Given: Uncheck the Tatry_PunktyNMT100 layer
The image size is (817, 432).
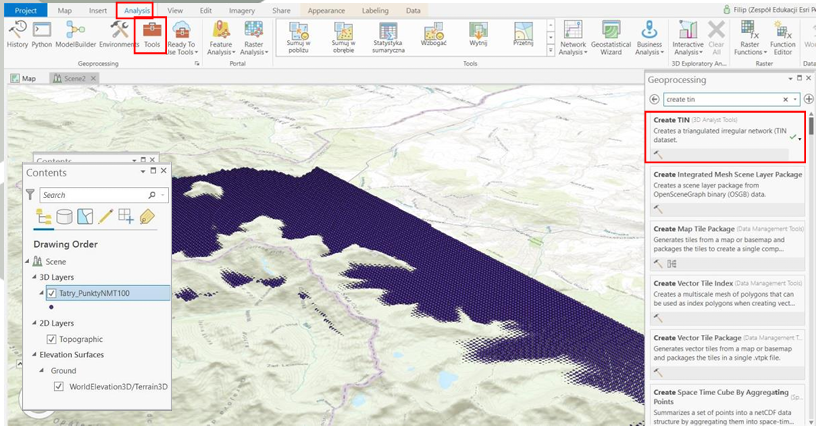Looking at the screenshot, I should point(51,293).
